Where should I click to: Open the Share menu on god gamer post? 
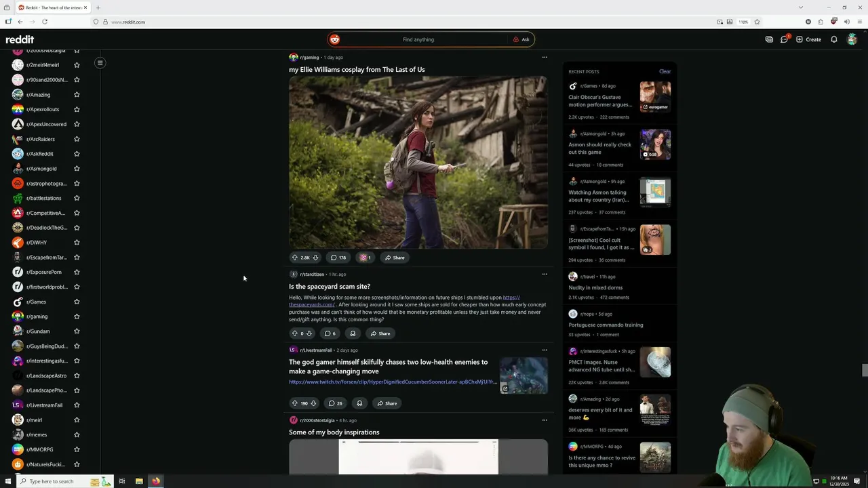point(387,403)
